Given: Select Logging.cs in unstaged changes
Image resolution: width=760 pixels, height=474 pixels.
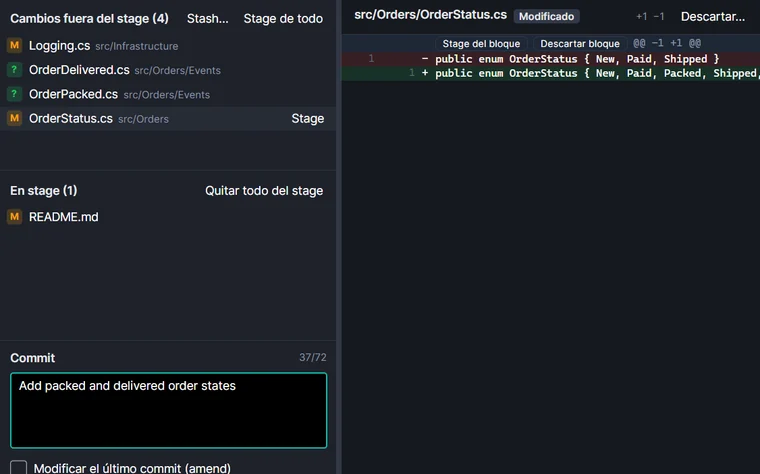Looking at the screenshot, I should [168, 46].
